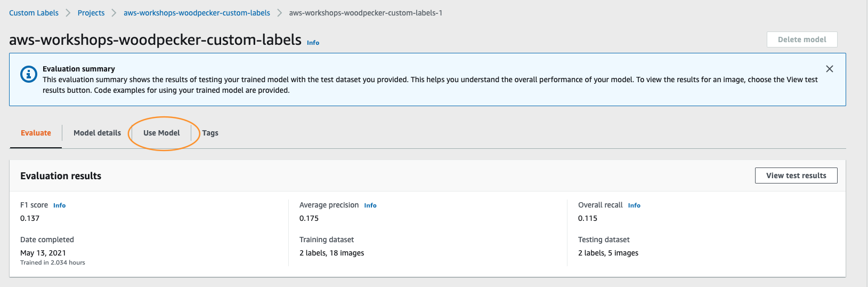Click the aws-workshops-woodpecker-custom-labels-1 breadcrumb text
Screen dimensions: 868x287
pos(366,13)
